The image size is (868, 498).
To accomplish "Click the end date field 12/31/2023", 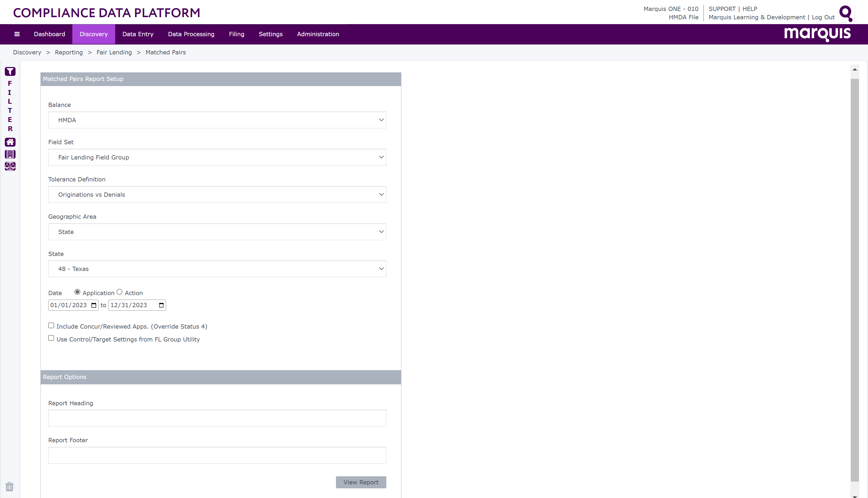I will [137, 305].
